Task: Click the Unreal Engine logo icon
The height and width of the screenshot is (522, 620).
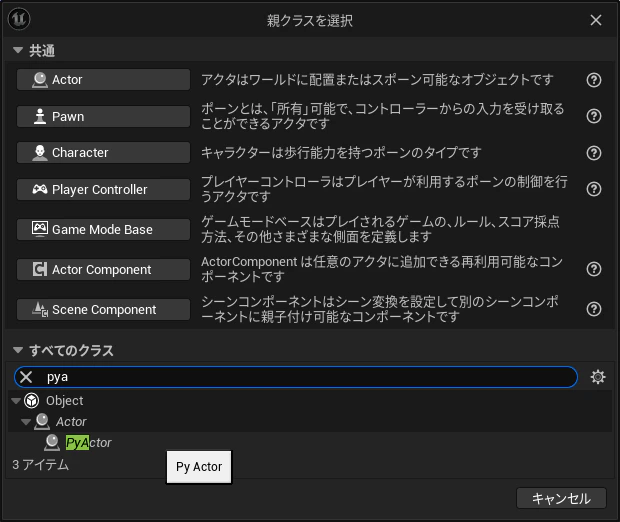Action: [x=19, y=19]
